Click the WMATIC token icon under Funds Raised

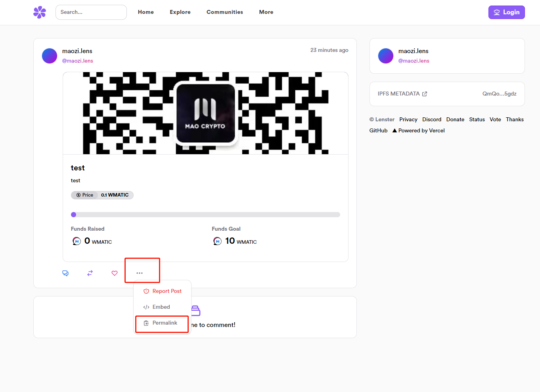tap(77, 241)
